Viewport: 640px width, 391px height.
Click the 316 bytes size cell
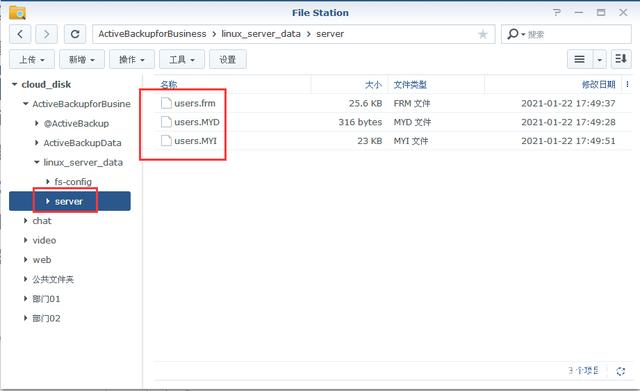tap(360, 122)
